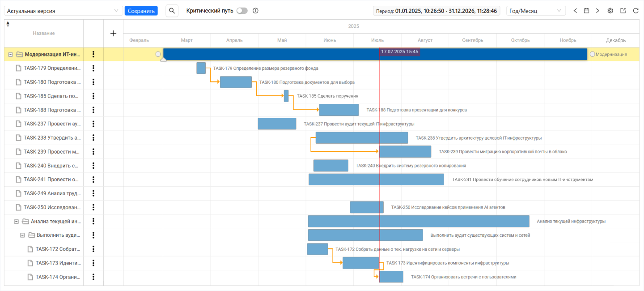644x291 pixels.
Task: Click info icon next to Критический путь
Action: coord(255,11)
